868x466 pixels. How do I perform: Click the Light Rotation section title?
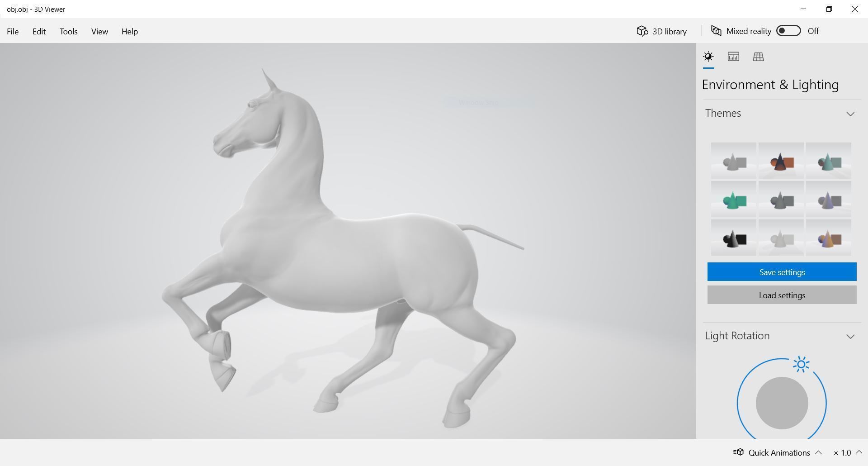[x=737, y=336]
